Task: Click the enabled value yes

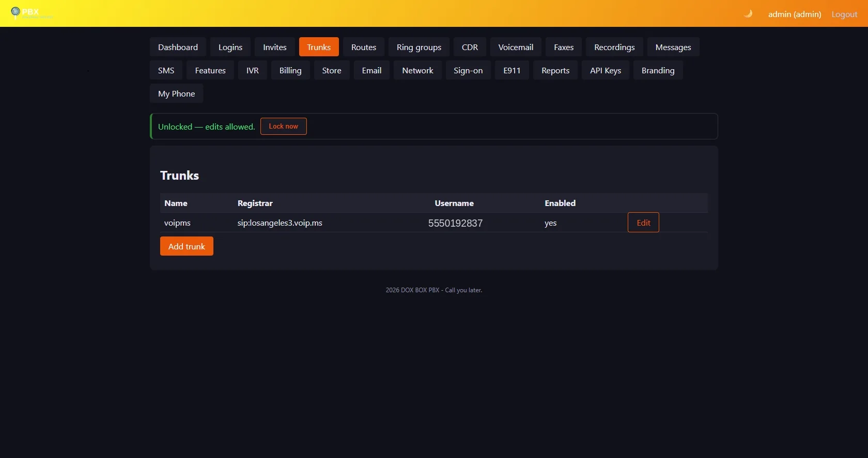Action: (x=550, y=223)
